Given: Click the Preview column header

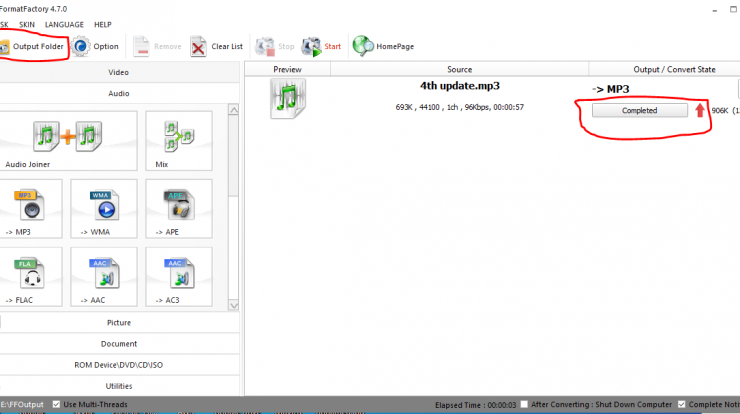Looking at the screenshot, I should pyautogui.click(x=287, y=69).
